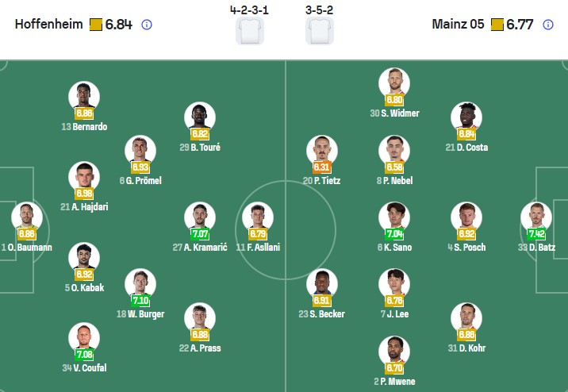Screen dimensions: 568x392
Task: Select A. Kramarić's player photo
Action: pyautogui.click(x=200, y=216)
